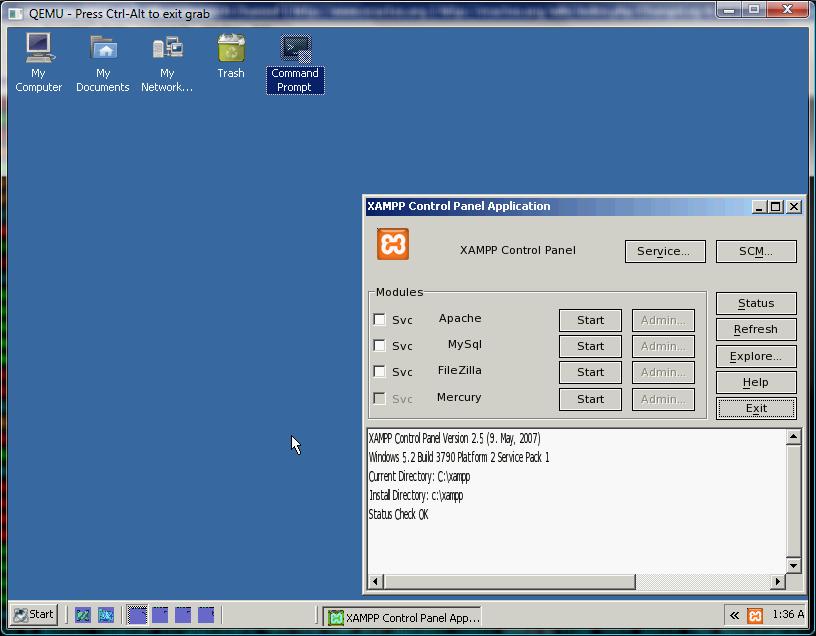Start the Apache module

pos(590,320)
